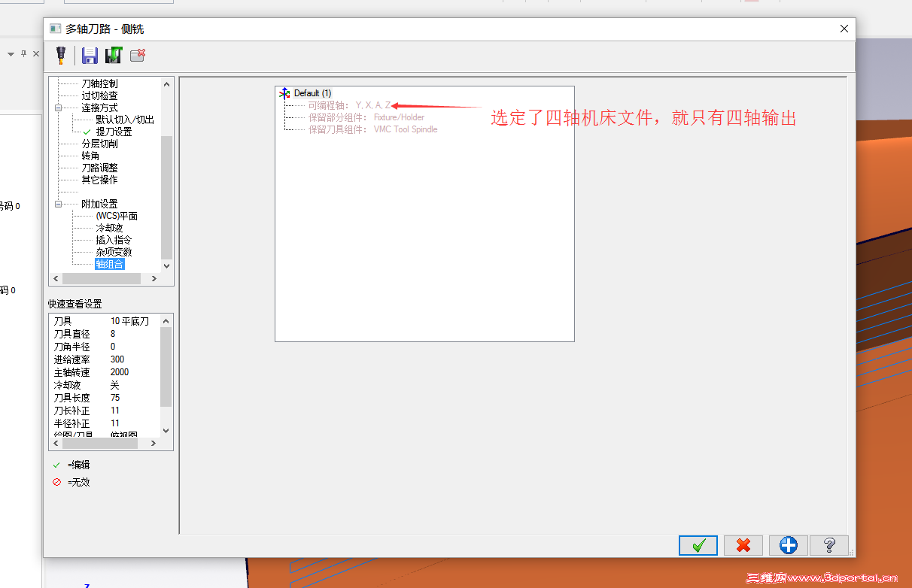Select 冷却液 tree item
This screenshot has width=912, height=588.
pyautogui.click(x=109, y=228)
